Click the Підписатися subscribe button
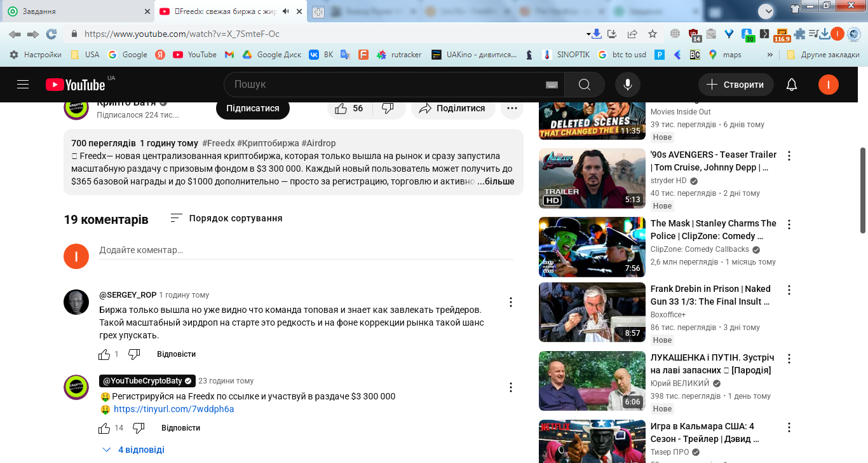This screenshot has height=463, width=868. (x=253, y=109)
